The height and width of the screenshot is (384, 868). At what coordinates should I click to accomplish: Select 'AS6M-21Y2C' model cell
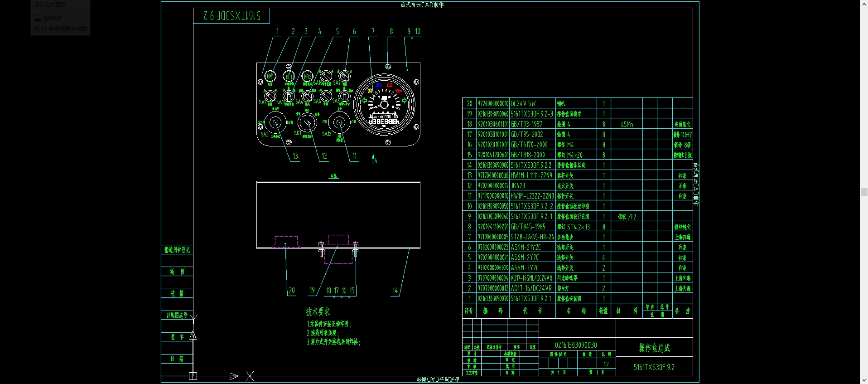pos(526,247)
